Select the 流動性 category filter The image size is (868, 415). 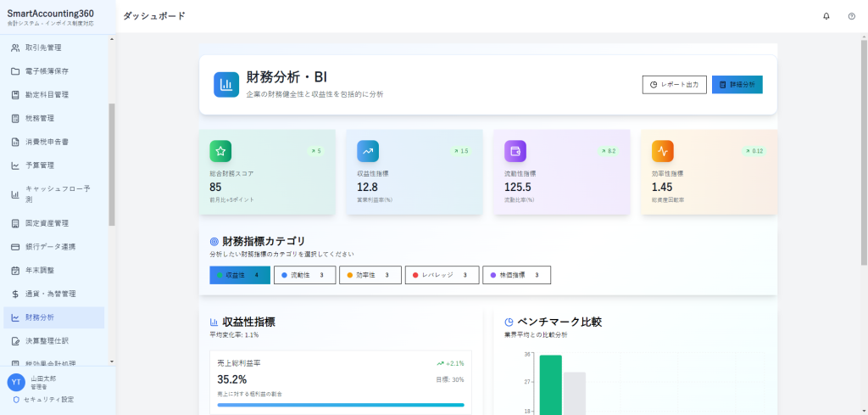(305, 275)
